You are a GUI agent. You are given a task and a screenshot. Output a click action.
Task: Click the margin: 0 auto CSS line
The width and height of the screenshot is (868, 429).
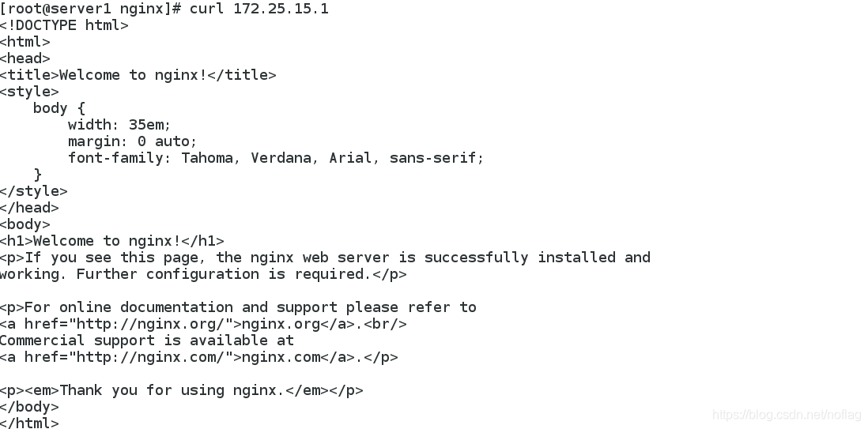tap(132, 141)
